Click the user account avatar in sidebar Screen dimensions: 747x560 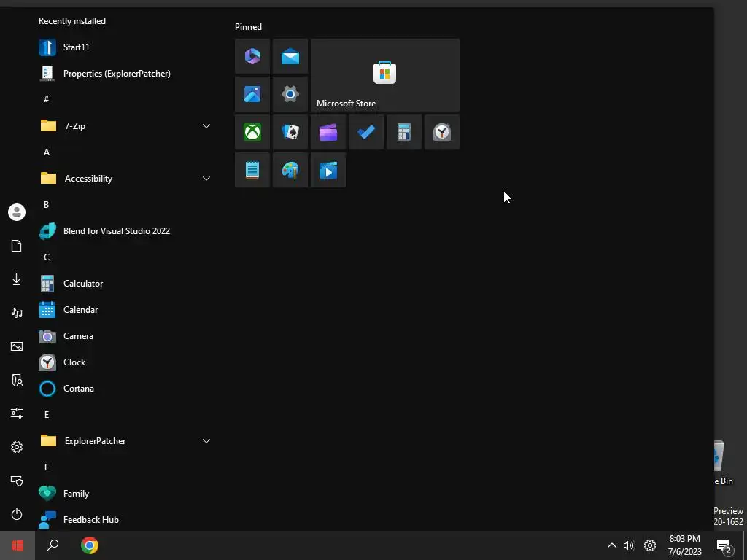17,212
